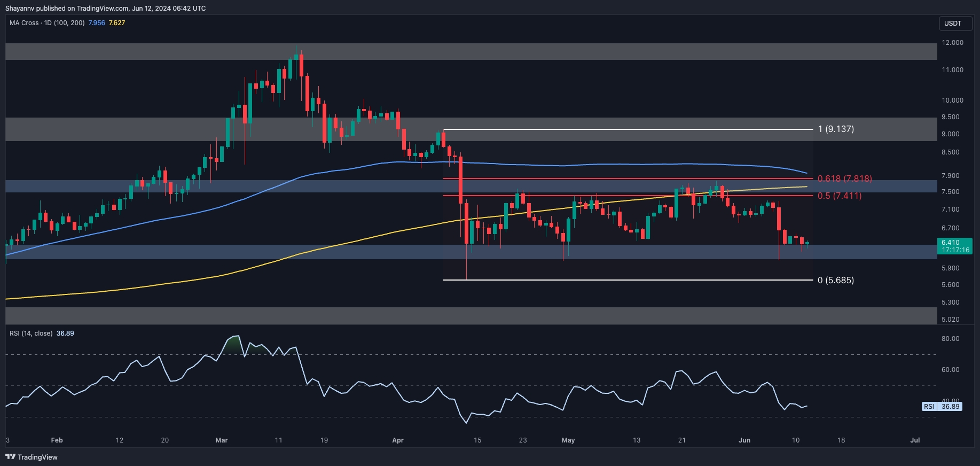Image resolution: width=980 pixels, height=466 pixels.
Task: Click the current price label 6.410
Action: pyautogui.click(x=955, y=246)
